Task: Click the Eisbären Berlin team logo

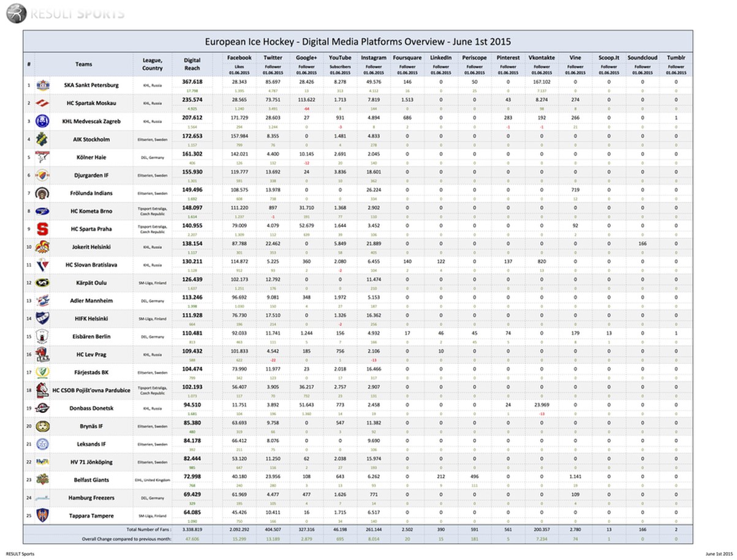Action: pyautogui.click(x=42, y=338)
